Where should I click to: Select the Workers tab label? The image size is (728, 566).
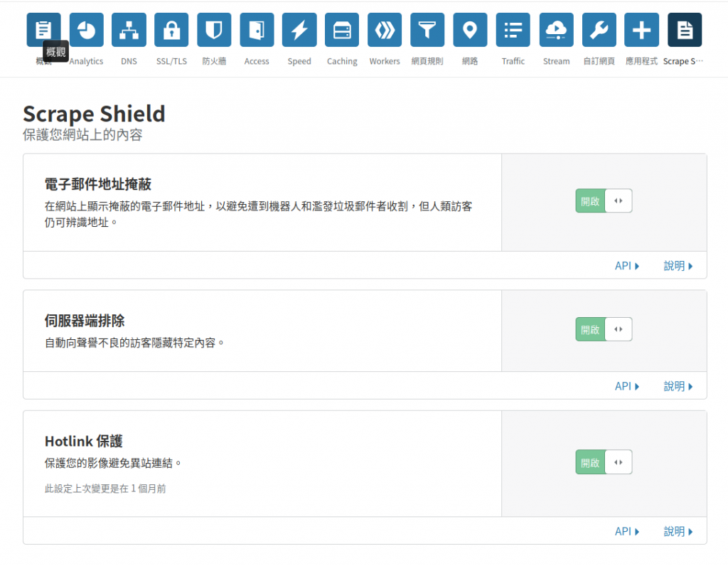pos(385,61)
